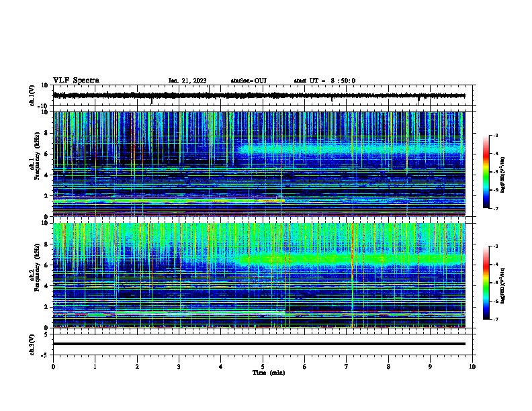Click the "VLF Spectra" plot title
The image size is (532, 411).
pyautogui.click(x=76, y=81)
